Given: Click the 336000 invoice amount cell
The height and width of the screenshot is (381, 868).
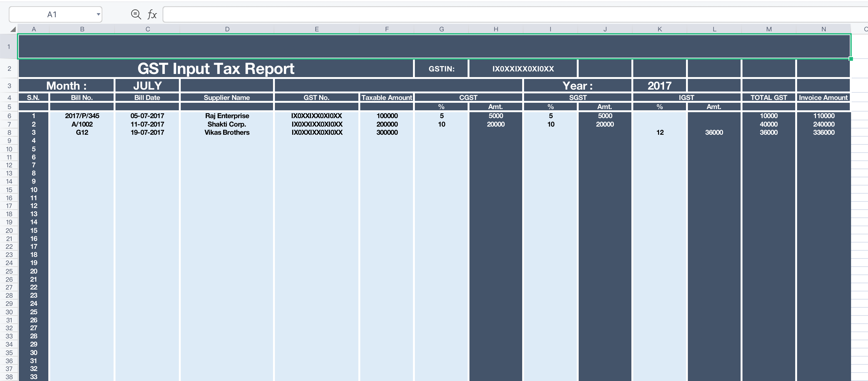Looking at the screenshot, I should pos(823,132).
